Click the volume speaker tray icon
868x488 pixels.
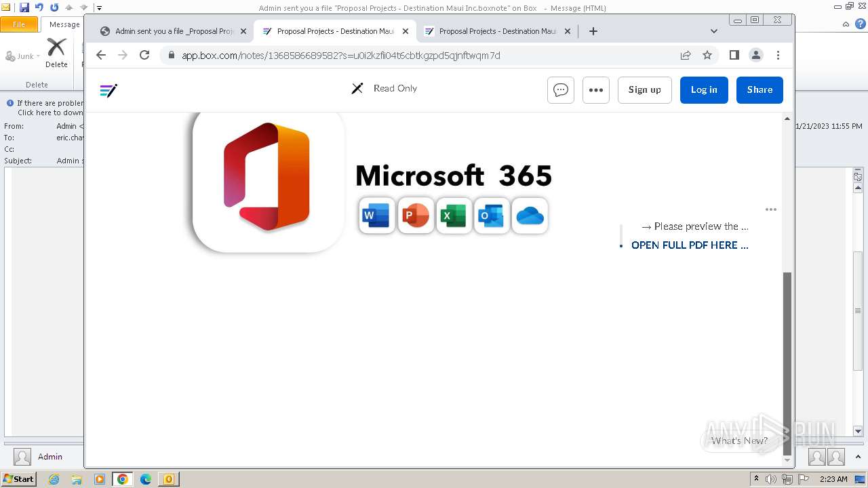point(771,479)
